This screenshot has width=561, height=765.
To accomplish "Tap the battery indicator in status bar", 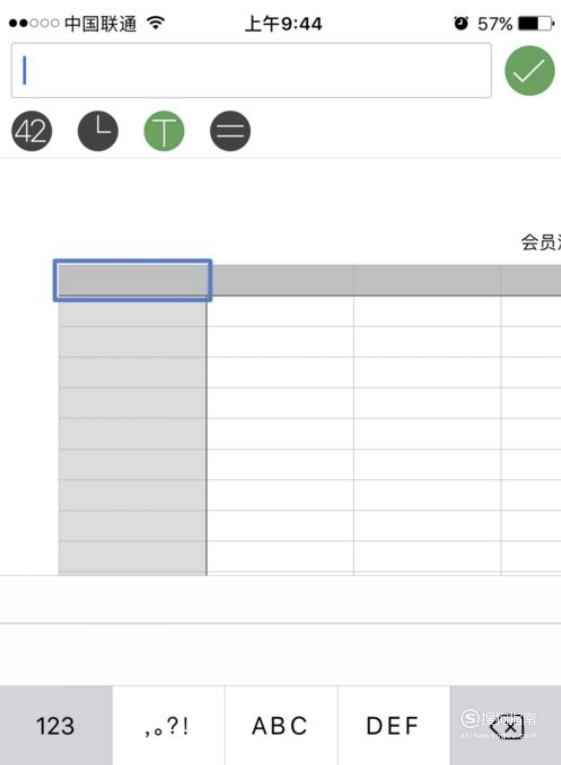I will click(x=536, y=23).
